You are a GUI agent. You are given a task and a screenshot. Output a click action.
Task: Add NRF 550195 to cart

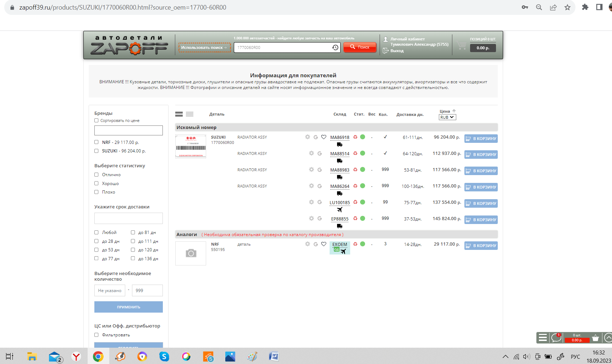481,246
